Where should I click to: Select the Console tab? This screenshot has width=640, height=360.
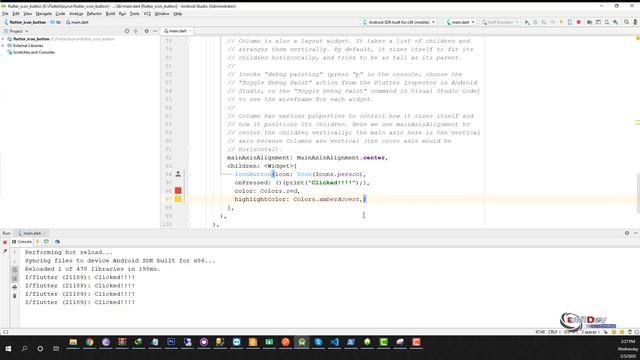coord(22,242)
